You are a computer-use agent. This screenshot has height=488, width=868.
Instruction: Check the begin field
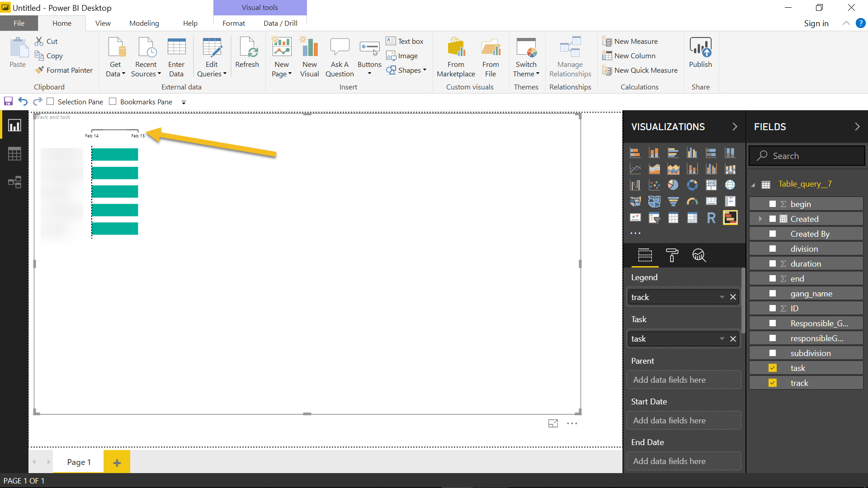click(773, 204)
